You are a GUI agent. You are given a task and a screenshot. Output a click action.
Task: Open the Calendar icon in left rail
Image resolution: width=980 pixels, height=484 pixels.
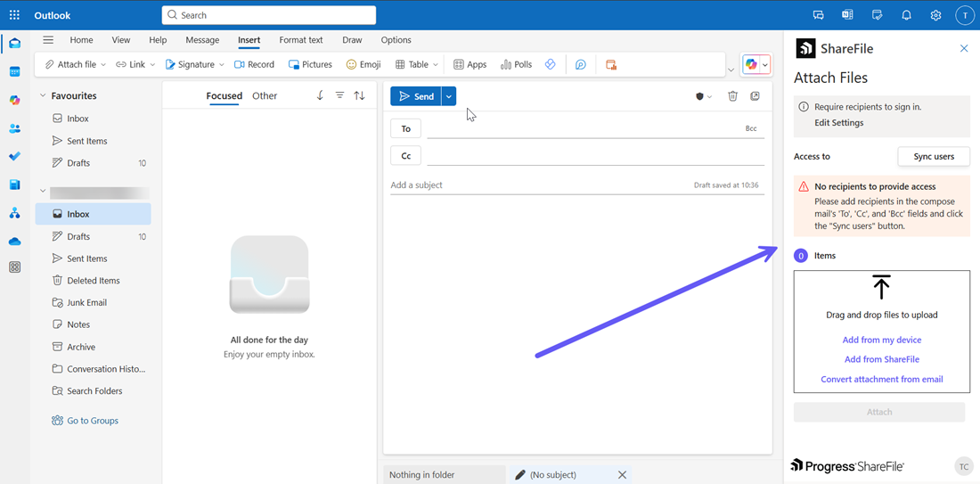14,71
